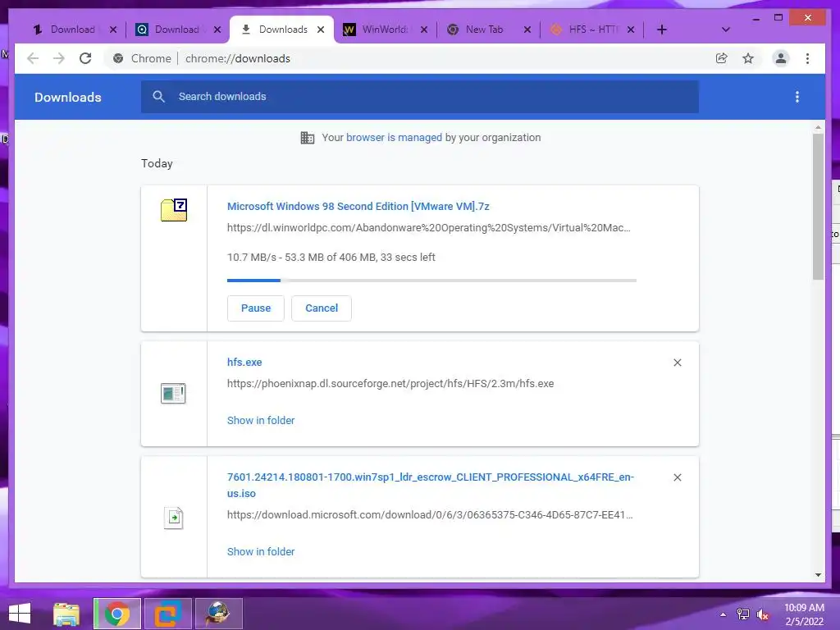The height and width of the screenshot is (630, 840).
Task: Close the New Tab tab
Action: pos(527,30)
